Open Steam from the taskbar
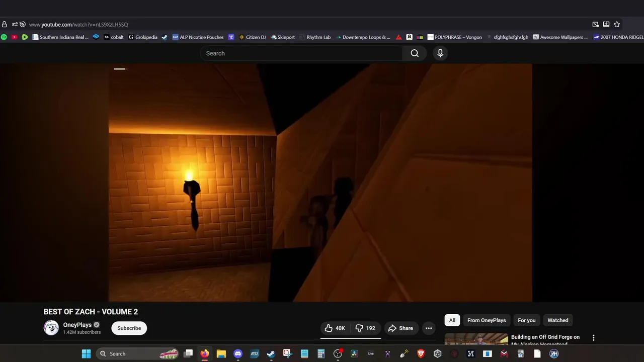Screen dimensions: 644x362 (271, 354)
